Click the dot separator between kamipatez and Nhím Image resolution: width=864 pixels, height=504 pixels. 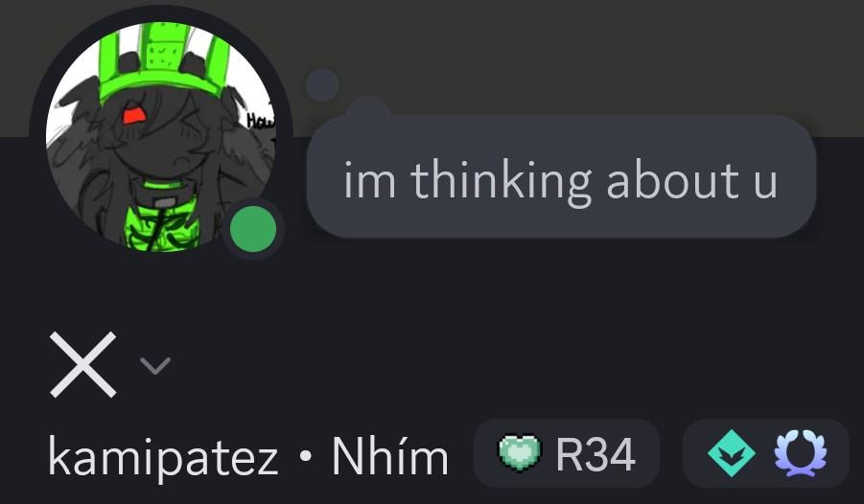click(306, 457)
